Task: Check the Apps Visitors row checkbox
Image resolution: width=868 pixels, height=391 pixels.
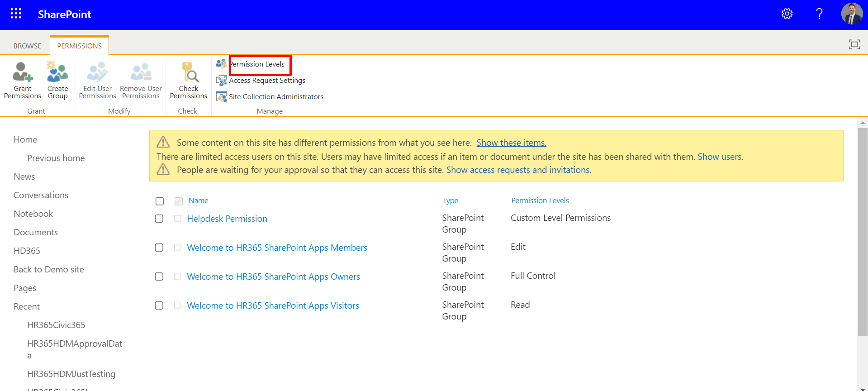Action: point(159,305)
